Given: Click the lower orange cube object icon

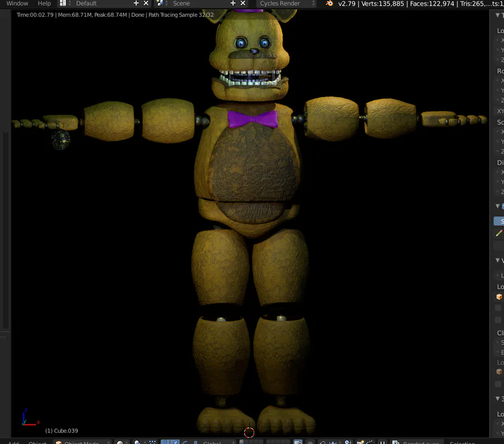Looking at the screenshot, I should (x=499, y=372).
